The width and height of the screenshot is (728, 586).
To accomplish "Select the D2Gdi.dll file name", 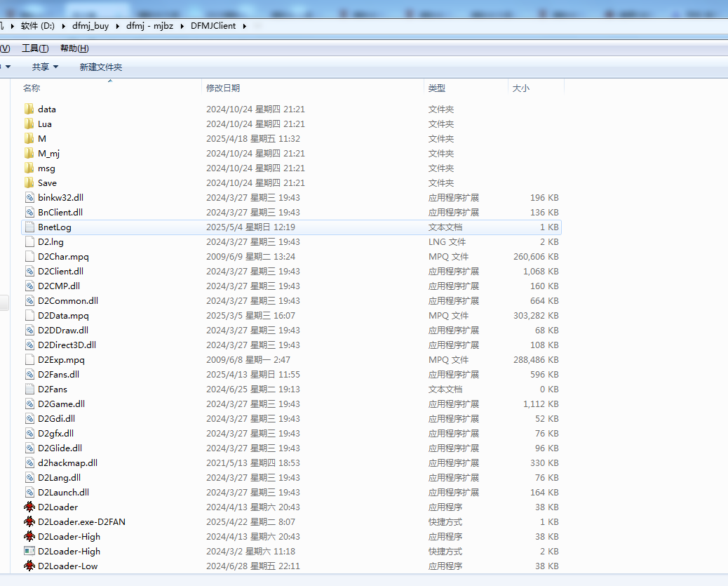I will pyautogui.click(x=57, y=419).
